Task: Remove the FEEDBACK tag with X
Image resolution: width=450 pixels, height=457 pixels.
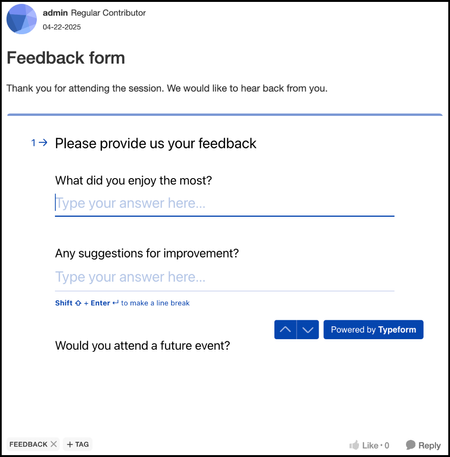Action: click(54, 444)
